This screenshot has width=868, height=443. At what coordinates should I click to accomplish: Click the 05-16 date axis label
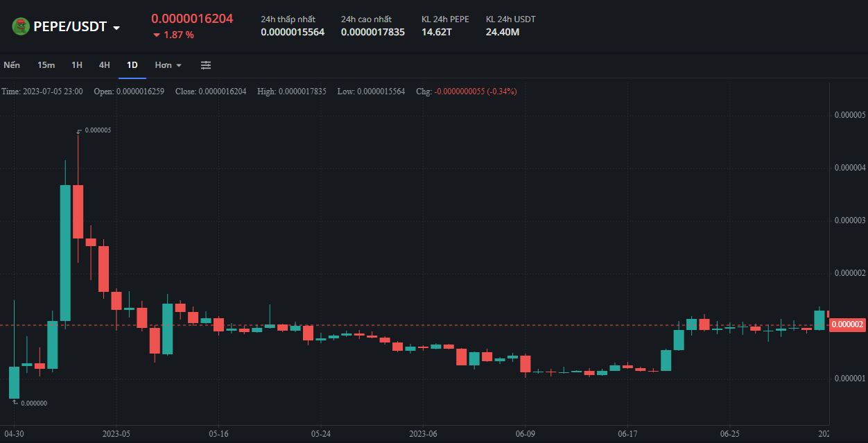tap(218, 434)
